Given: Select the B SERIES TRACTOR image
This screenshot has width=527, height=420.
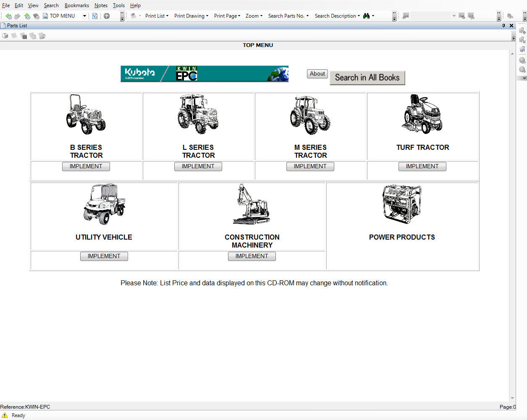Looking at the screenshot, I should click(86, 114).
